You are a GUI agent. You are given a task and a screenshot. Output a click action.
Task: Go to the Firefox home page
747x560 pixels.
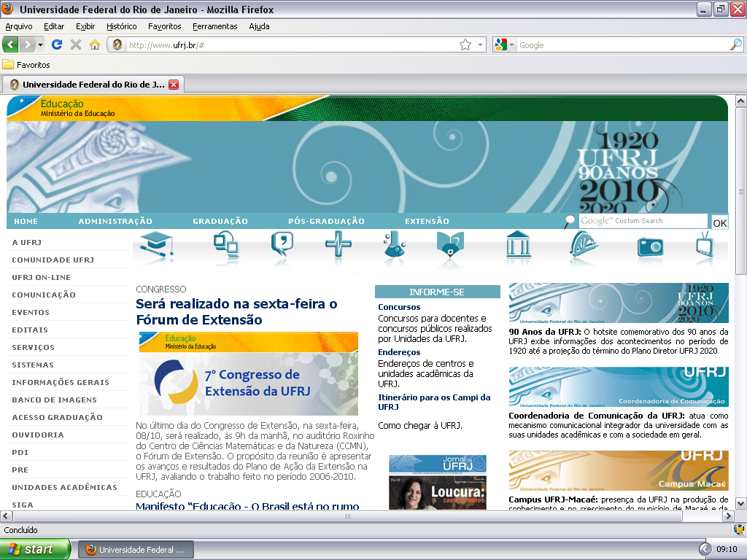click(x=95, y=44)
